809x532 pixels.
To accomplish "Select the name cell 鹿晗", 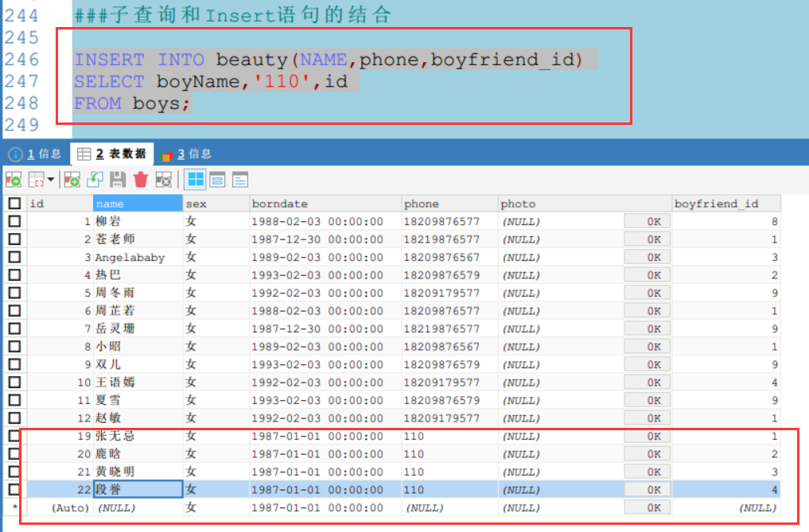I will [x=138, y=454].
